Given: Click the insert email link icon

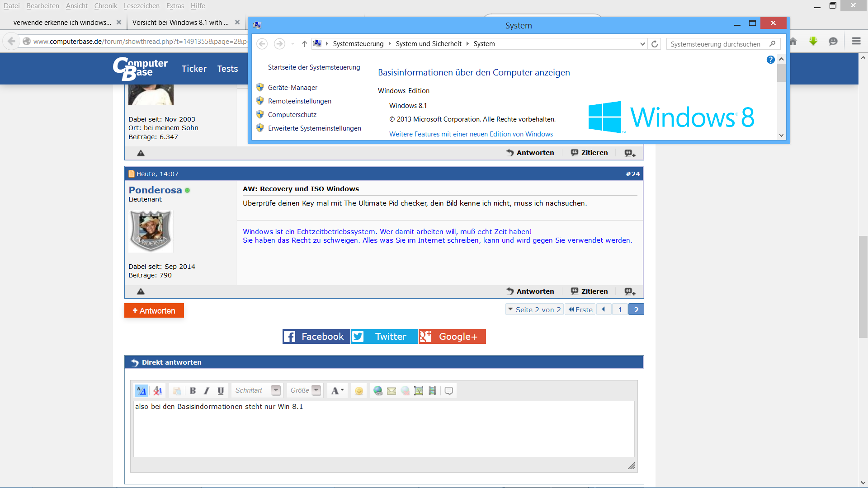Looking at the screenshot, I should tap(392, 391).
